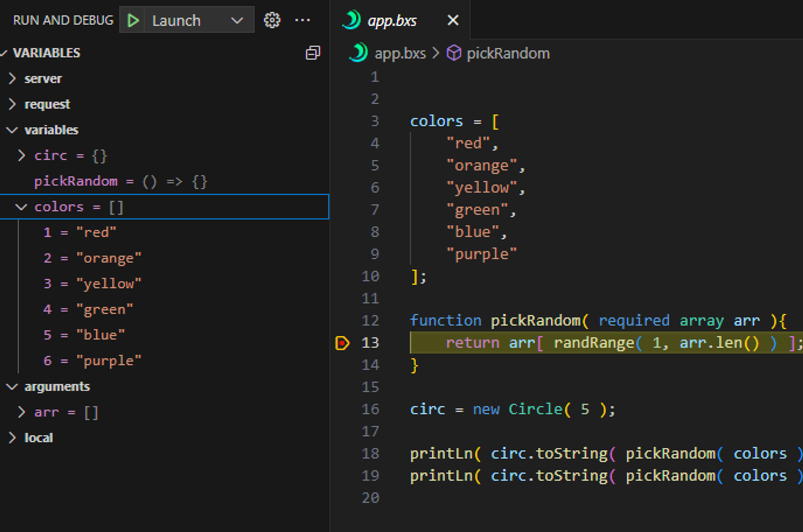Open the Launch configuration dropdown
The height and width of the screenshot is (532, 803).
click(x=237, y=20)
